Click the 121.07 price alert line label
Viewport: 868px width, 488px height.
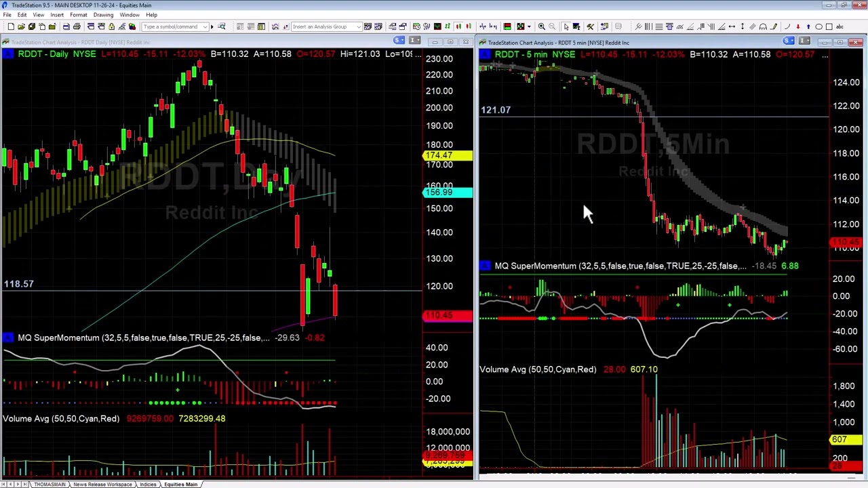(495, 109)
